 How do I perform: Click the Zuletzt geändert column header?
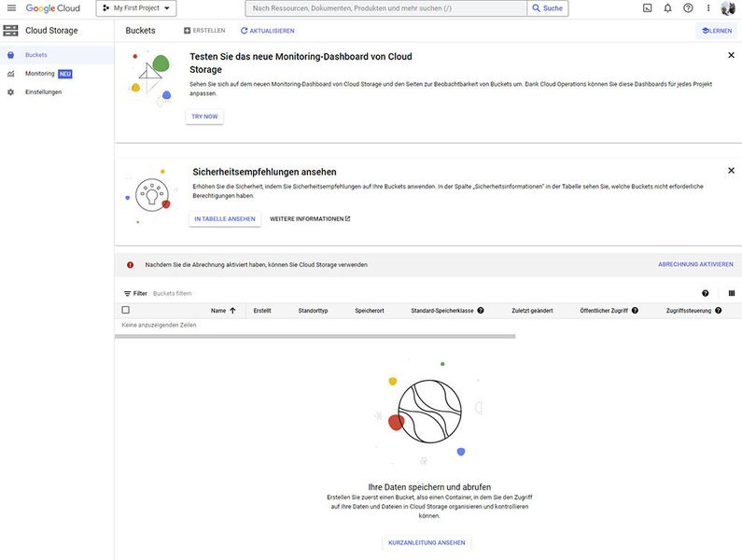532,311
